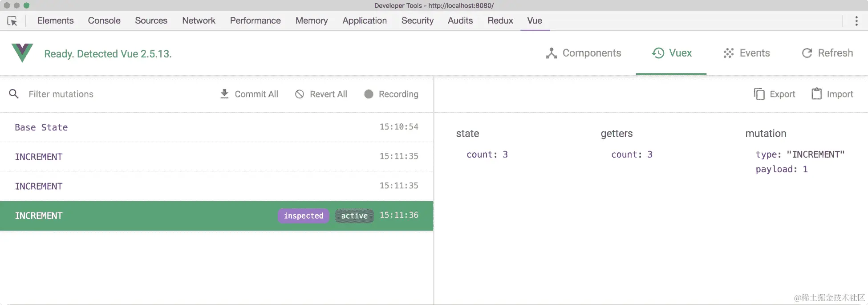The height and width of the screenshot is (305, 868).
Task: Click the type: "INCREMENT" field
Action: (800, 155)
